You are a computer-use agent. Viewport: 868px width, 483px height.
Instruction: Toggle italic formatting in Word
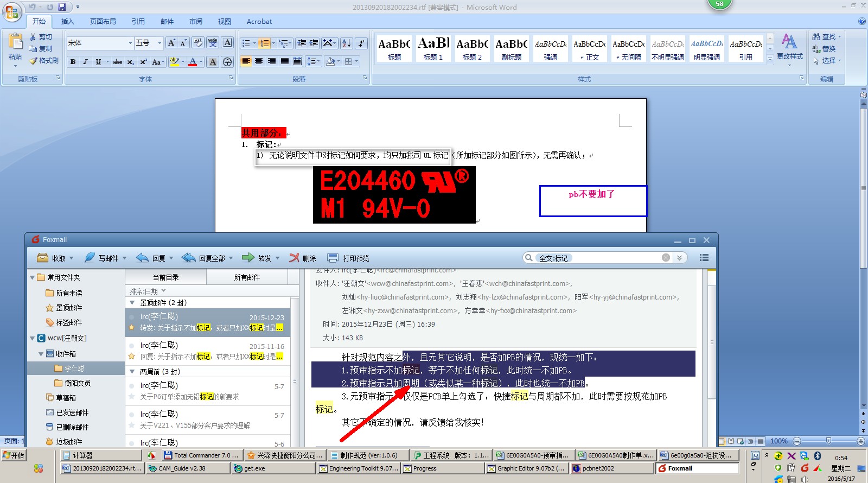(x=85, y=62)
